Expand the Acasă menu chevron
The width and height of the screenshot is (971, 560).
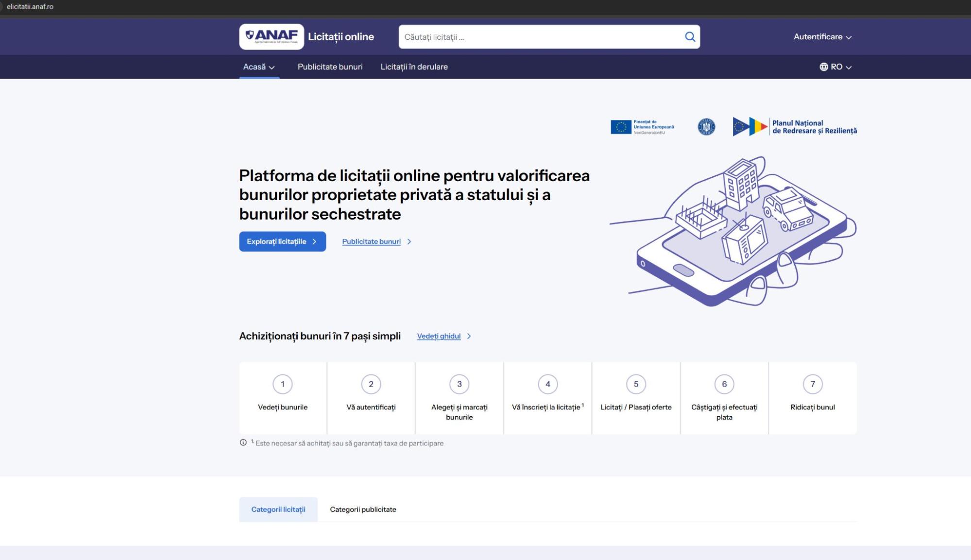tap(272, 68)
